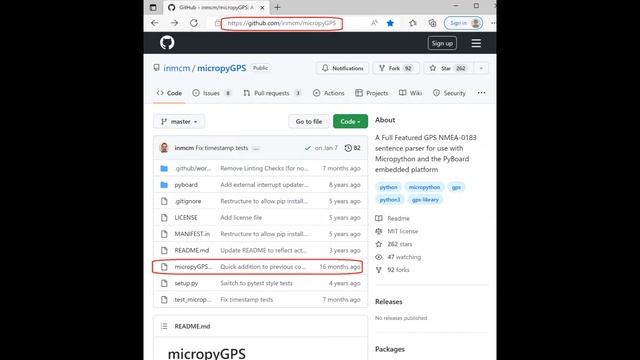This screenshot has width=640, height=360.
Task: Open the Issues tab
Action: tap(212, 93)
